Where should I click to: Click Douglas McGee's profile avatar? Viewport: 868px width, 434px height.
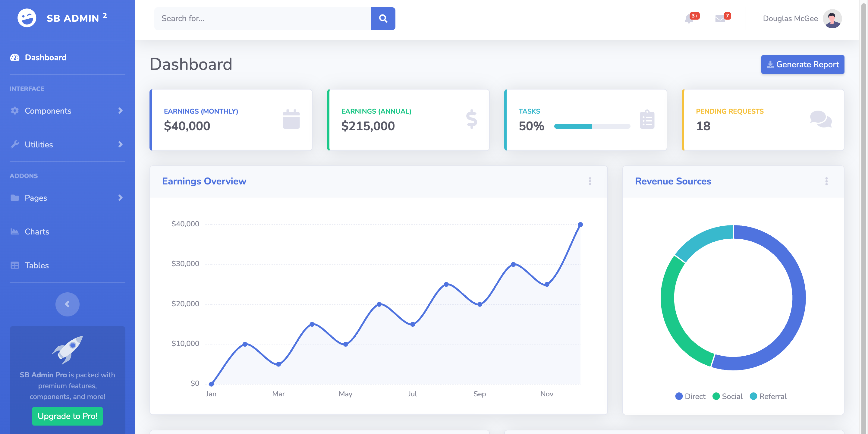pyautogui.click(x=832, y=18)
